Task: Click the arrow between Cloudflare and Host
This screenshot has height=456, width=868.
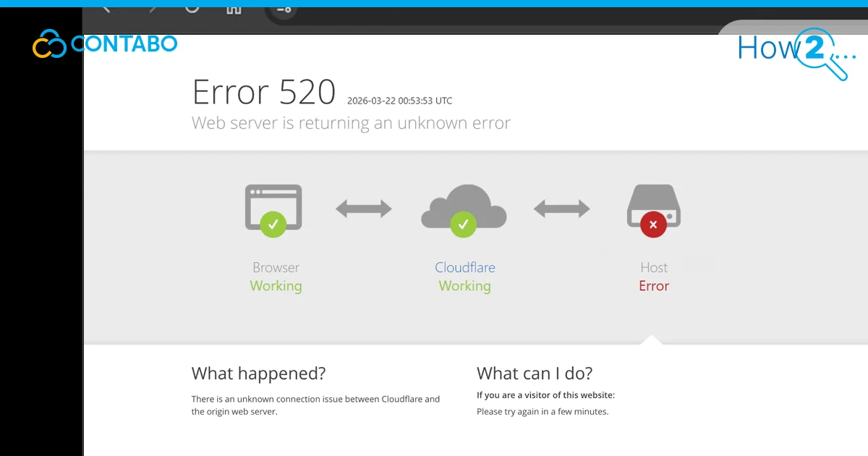Action: click(x=561, y=208)
